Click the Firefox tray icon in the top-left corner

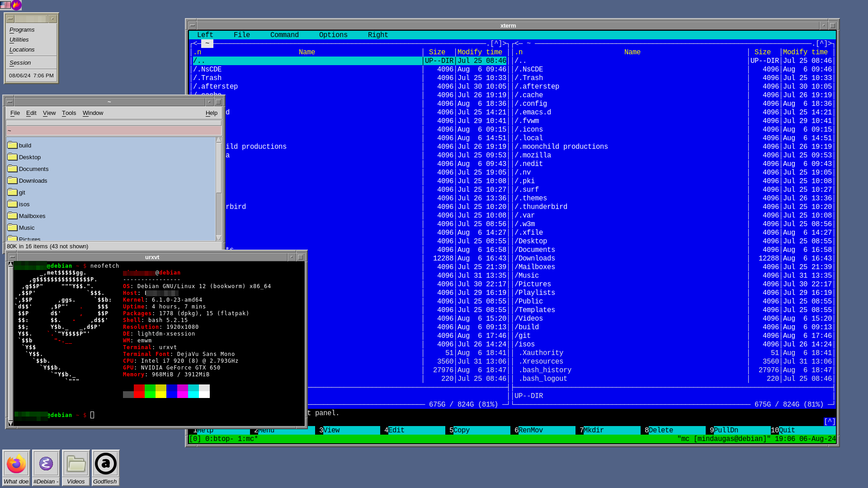(16, 5)
